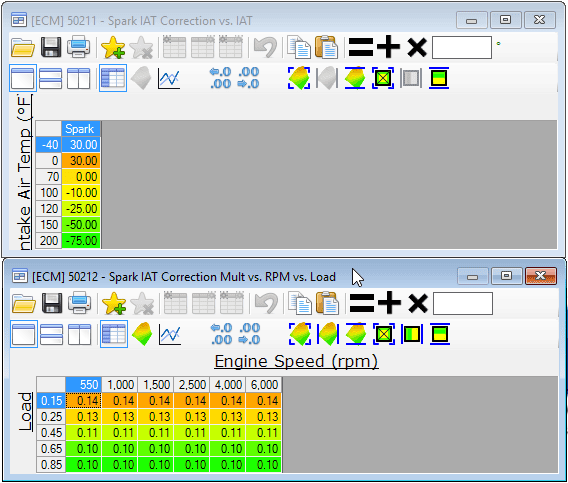Viewport: 568px width, 483px height.
Task: Line graph view in 50212 window
Action: coord(170,334)
